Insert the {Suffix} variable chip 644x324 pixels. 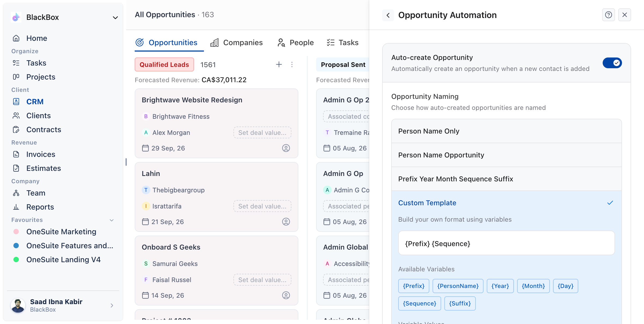click(x=460, y=304)
